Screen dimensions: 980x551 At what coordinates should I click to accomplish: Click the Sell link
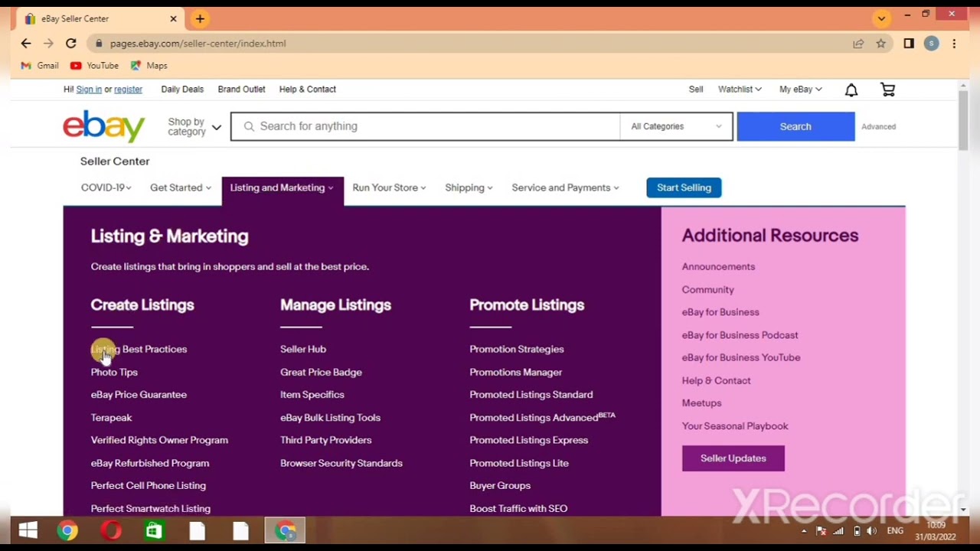tap(696, 90)
